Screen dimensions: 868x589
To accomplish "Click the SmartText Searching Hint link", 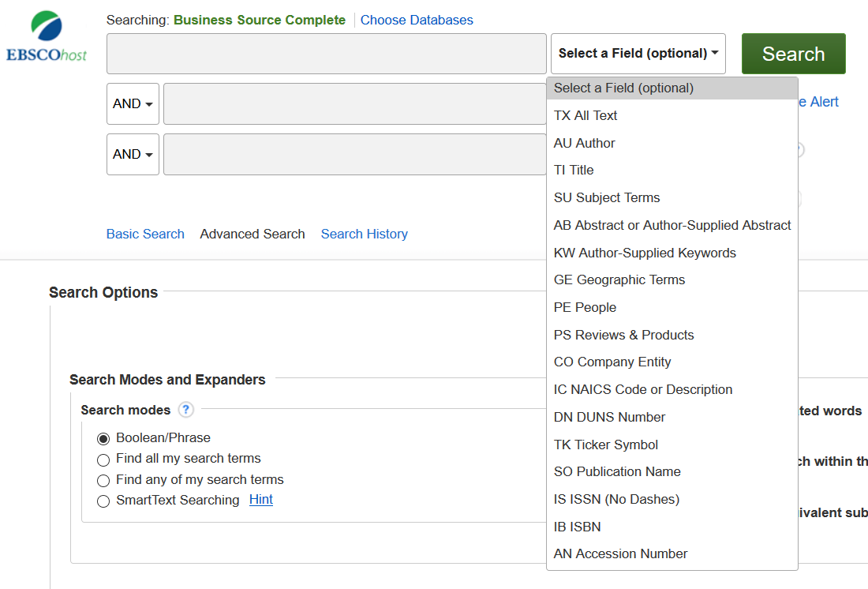I will point(260,499).
